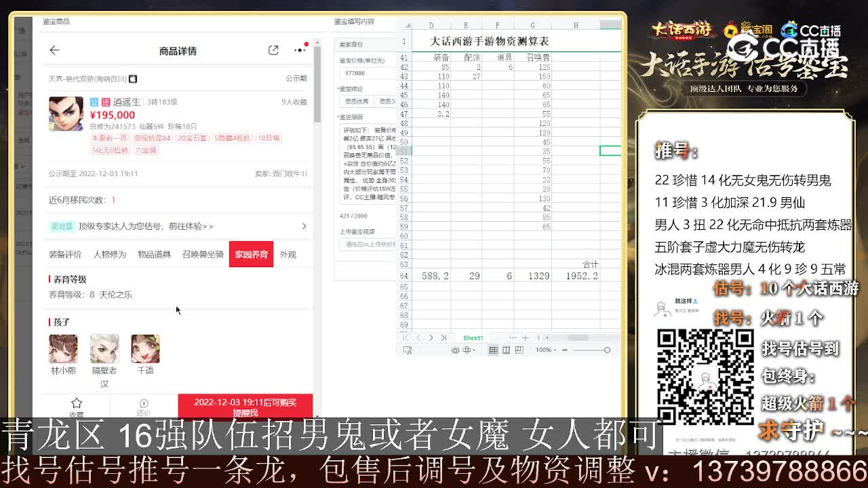
Task: Select cell with 1329 in row 64
Action: click(x=532, y=276)
